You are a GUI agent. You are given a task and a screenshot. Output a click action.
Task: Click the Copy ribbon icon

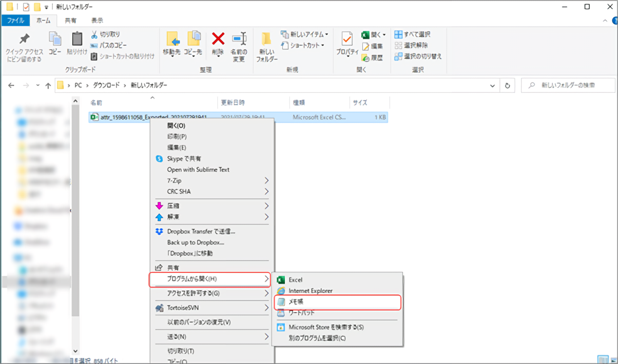[x=55, y=44]
